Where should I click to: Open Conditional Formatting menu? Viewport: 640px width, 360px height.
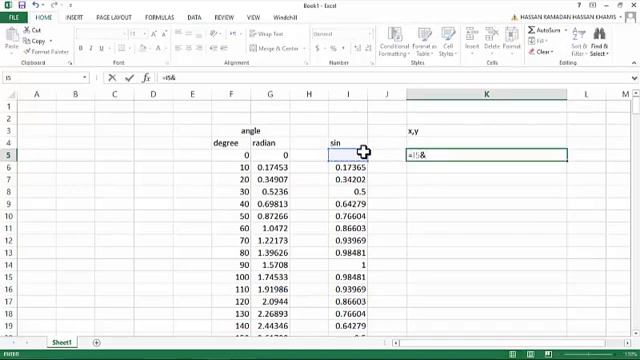coord(394,42)
